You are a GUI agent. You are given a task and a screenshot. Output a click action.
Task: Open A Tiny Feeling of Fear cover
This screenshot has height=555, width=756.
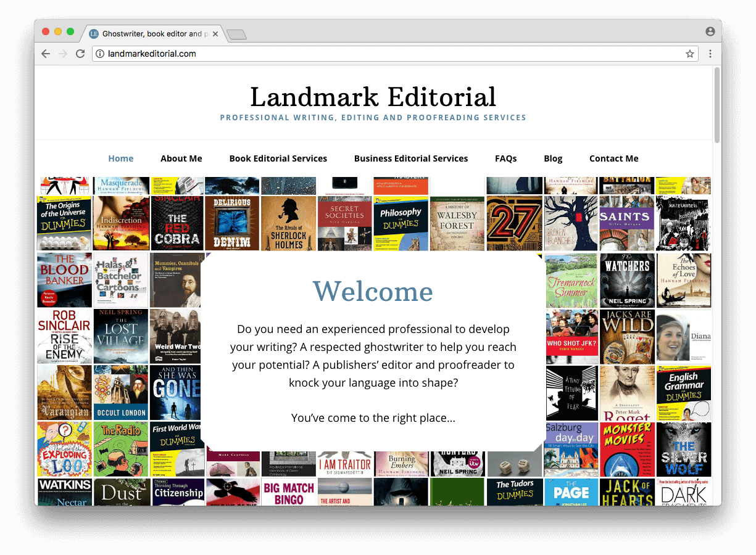tap(571, 393)
